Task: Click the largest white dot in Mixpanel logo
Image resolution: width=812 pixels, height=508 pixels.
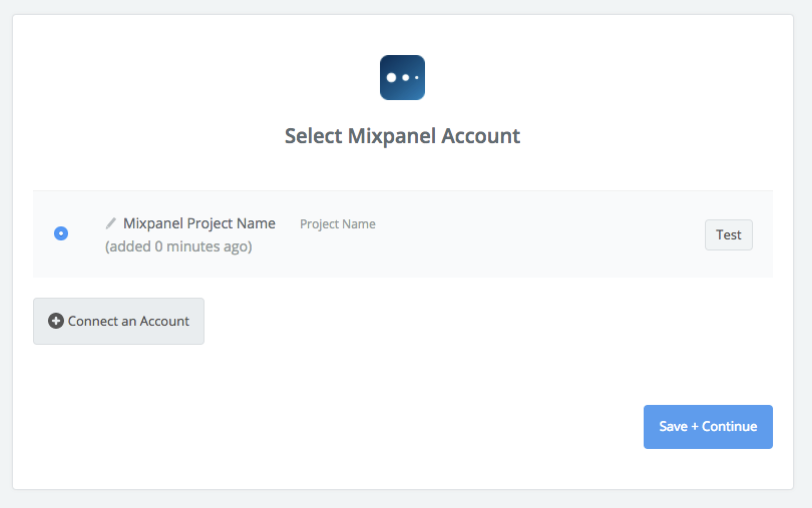Action: [x=391, y=78]
